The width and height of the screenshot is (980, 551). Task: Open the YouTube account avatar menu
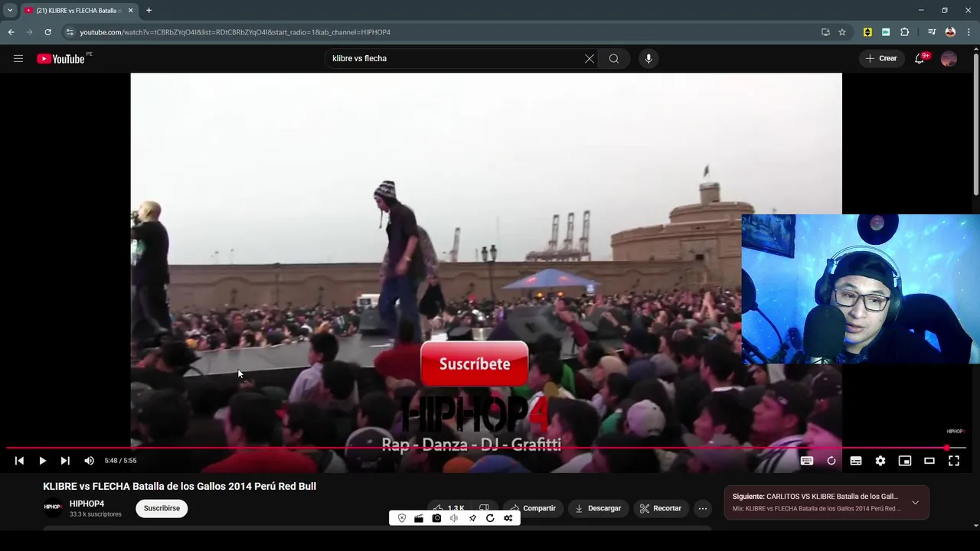[x=949, y=59]
